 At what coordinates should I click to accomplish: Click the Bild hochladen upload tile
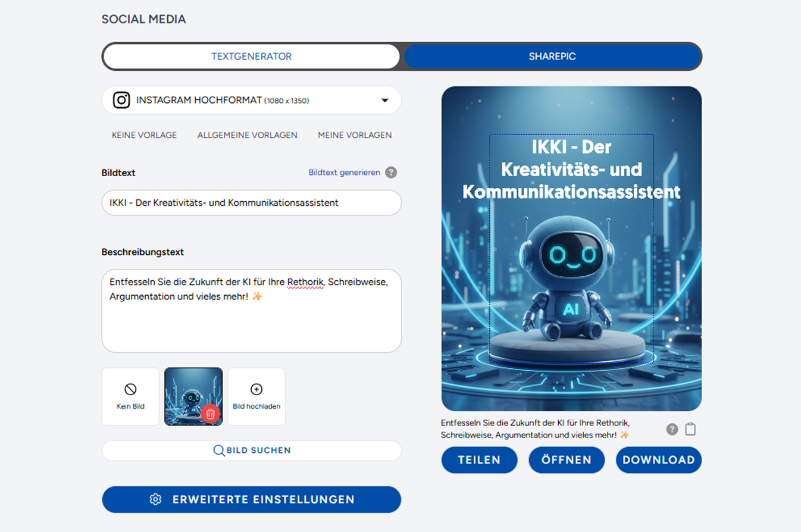click(x=256, y=396)
